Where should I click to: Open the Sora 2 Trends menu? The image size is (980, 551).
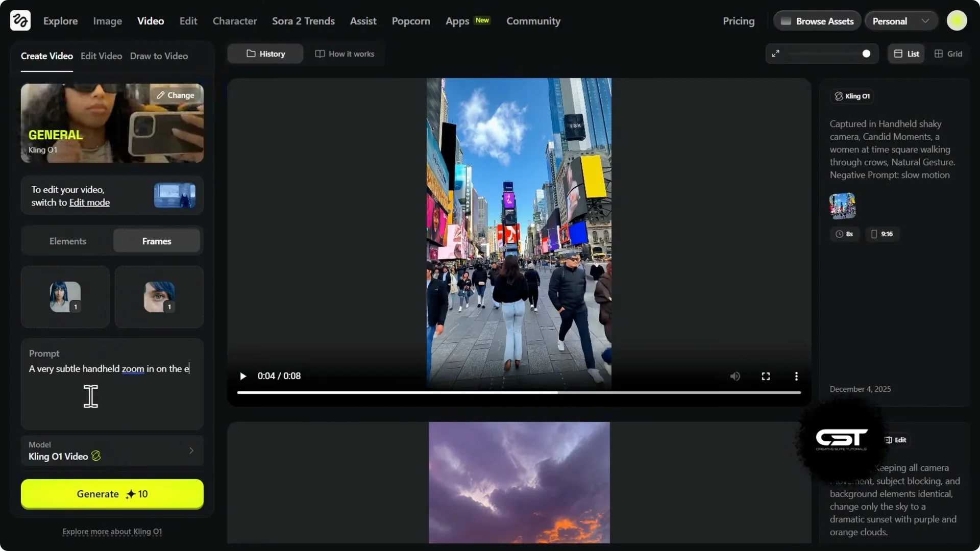(303, 21)
